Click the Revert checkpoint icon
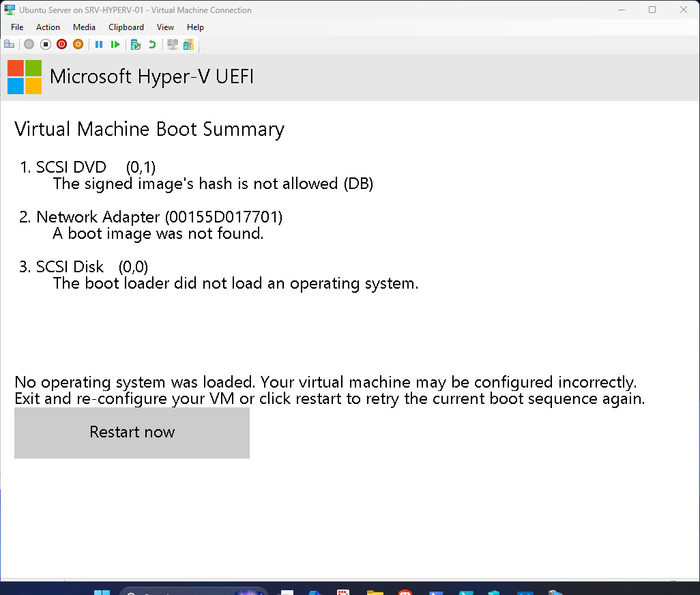This screenshot has width=700, height=595. tap(151, 44)
